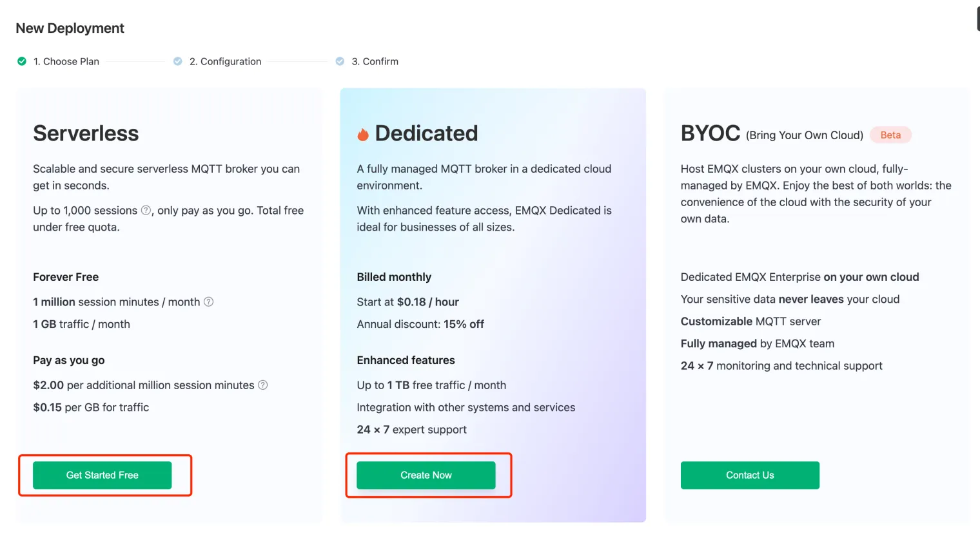
Task: Click the Beta badge next to BYOC
Action: pyautogui.click(x=890, y=135)
